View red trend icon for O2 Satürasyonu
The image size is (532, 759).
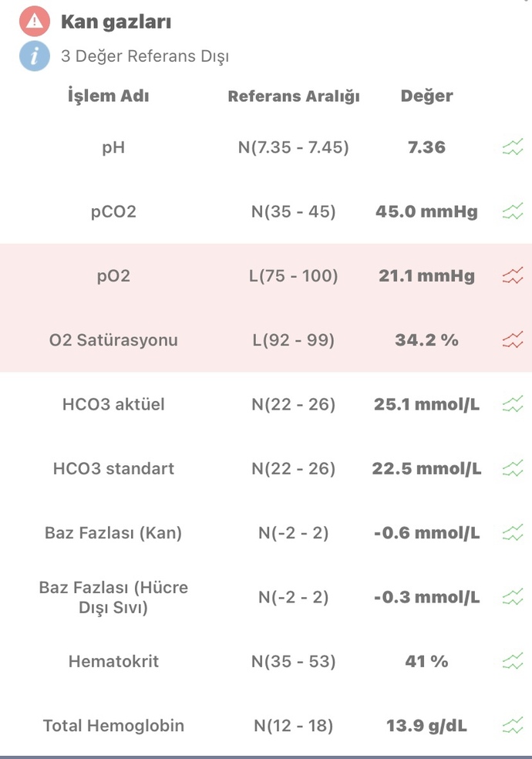click(513, 340)
